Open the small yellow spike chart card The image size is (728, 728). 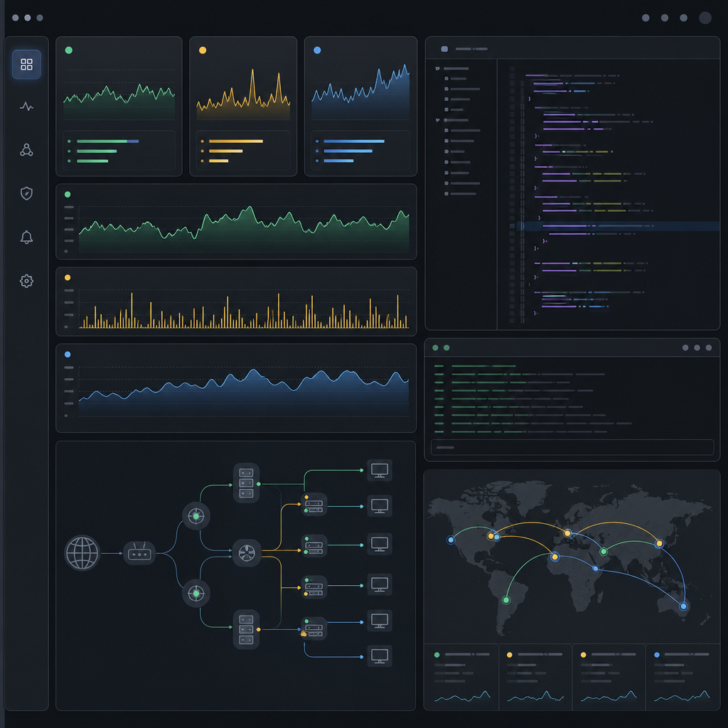pyautogui.click(x=243, y=107)
